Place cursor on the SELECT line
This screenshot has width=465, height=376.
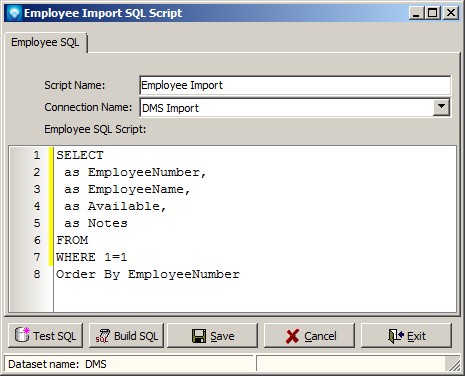tap(80, 155)
